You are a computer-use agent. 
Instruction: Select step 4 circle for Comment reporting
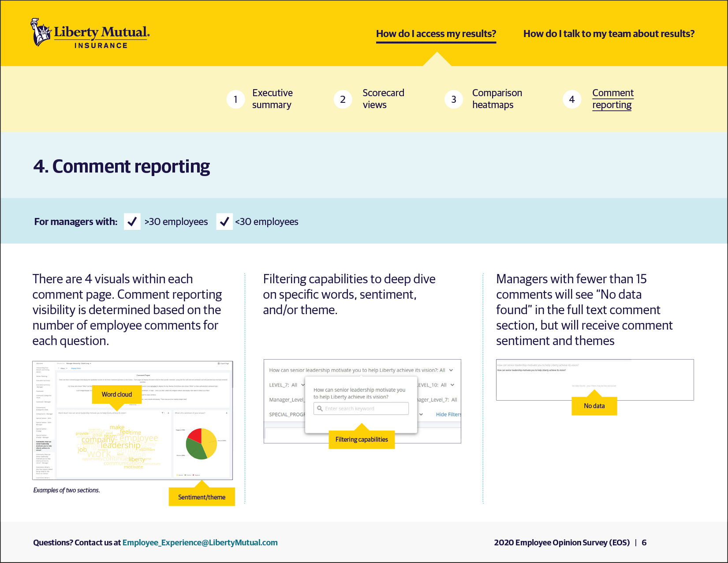[571, 99]
